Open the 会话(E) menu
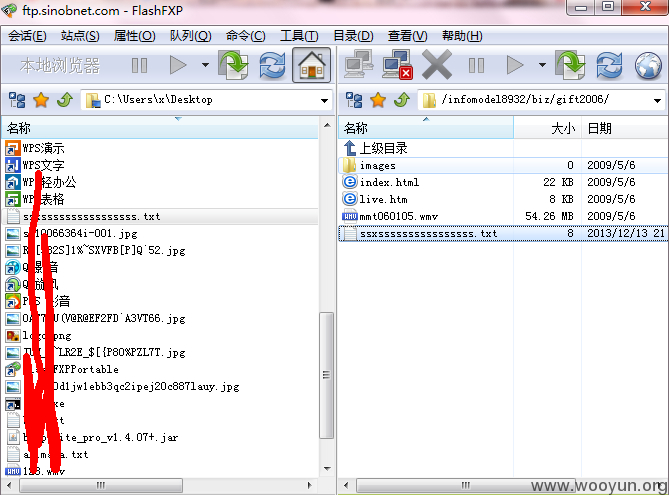 (x=27, y=36)
